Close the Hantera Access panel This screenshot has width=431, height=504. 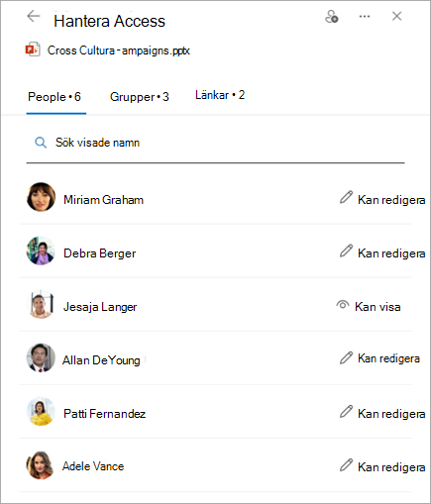click(x=396, y=16)
